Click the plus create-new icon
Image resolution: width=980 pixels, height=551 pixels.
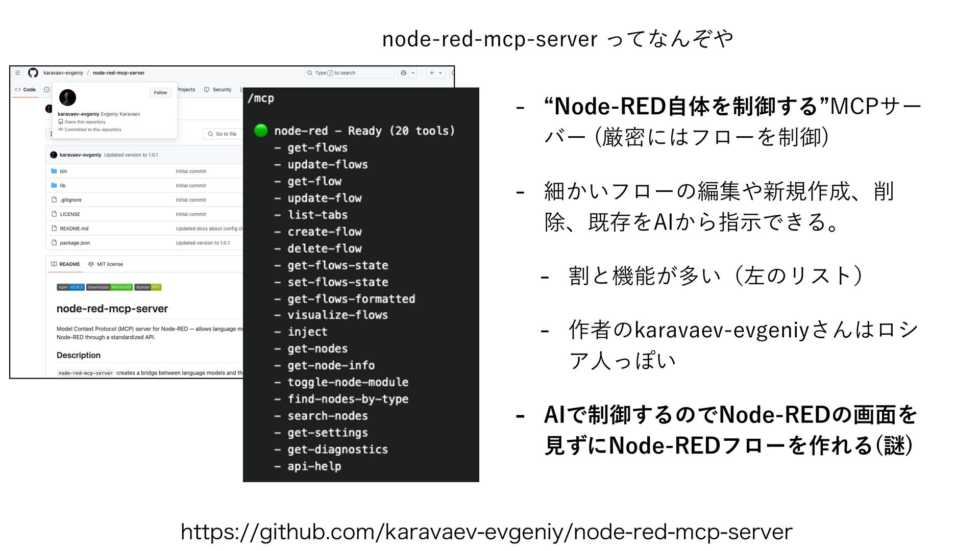pyautogui.click(x=432, y=73)
